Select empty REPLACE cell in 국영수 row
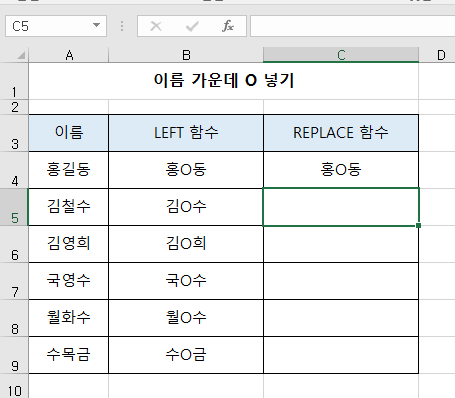 click(341, 281)
